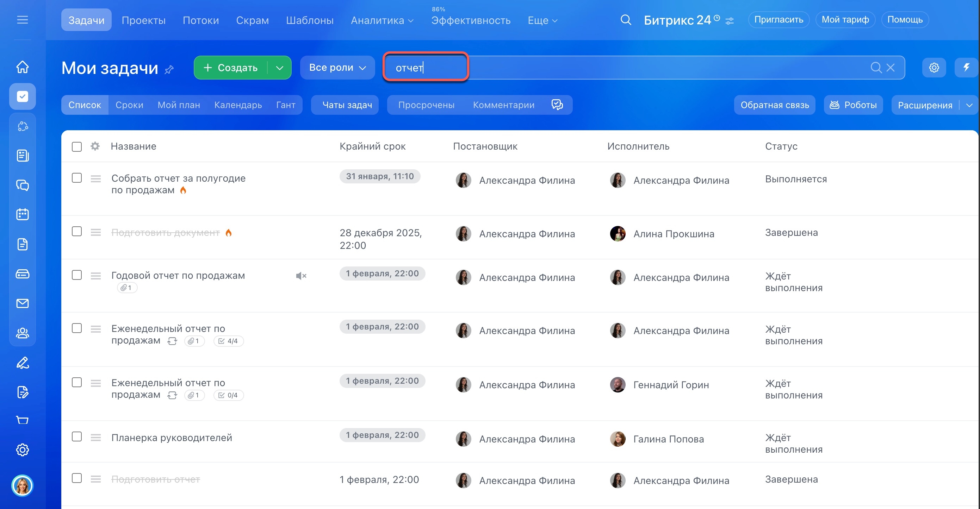Click the home icon in sidebar
The image size is (980, 509).
[x=23, y=67]
